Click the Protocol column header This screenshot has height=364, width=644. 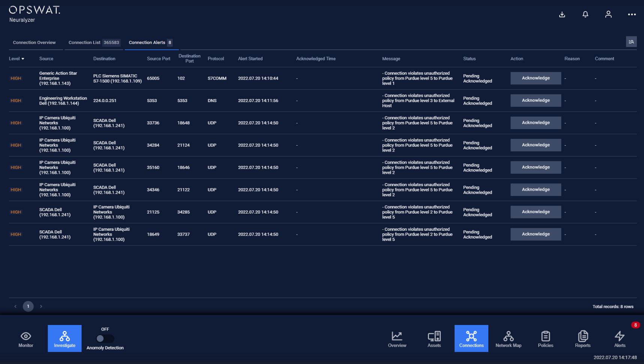216,59
